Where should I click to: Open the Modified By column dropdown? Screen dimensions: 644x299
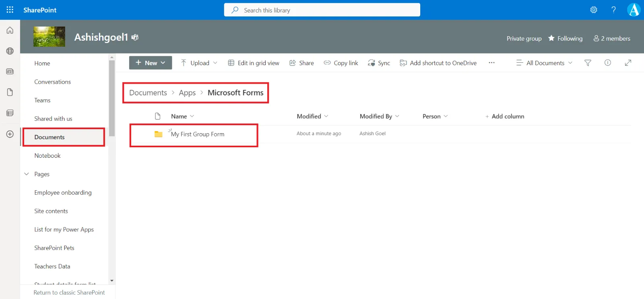(x=380, y=116)
